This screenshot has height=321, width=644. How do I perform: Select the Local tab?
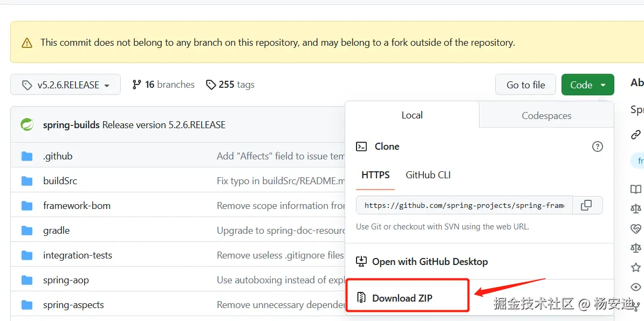click(412, 115)
